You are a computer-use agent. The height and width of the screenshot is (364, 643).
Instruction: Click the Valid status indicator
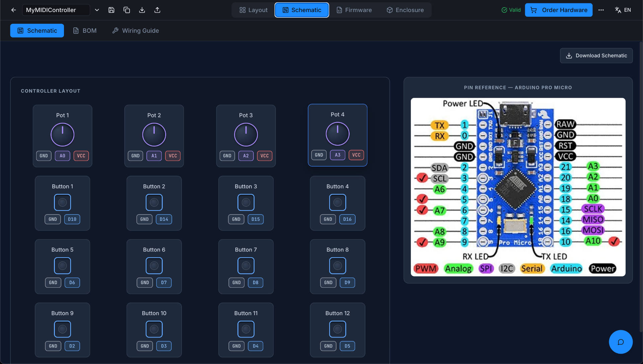(511, 10)
